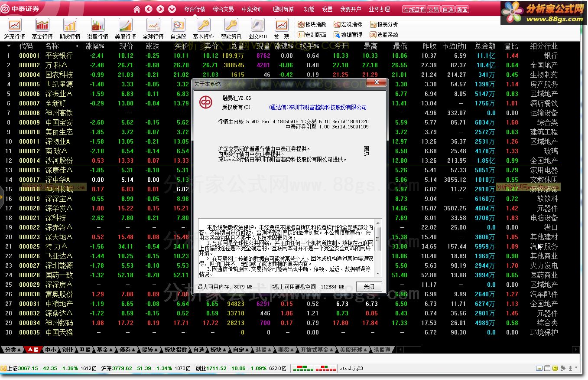Image resolution: width=588 pixels, height=380 pixels.
Task: Close the 关于本系统 dialog with X
Action: coord(377,82)
